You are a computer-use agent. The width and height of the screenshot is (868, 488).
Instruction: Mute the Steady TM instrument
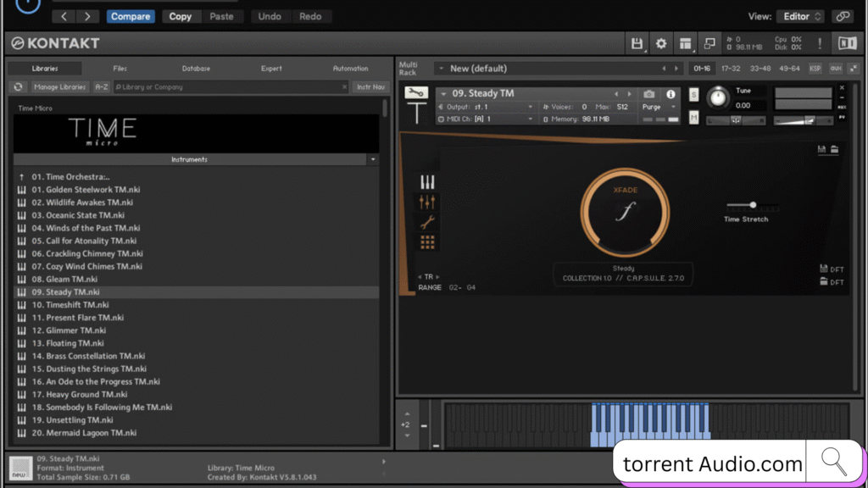click(694, 118)
